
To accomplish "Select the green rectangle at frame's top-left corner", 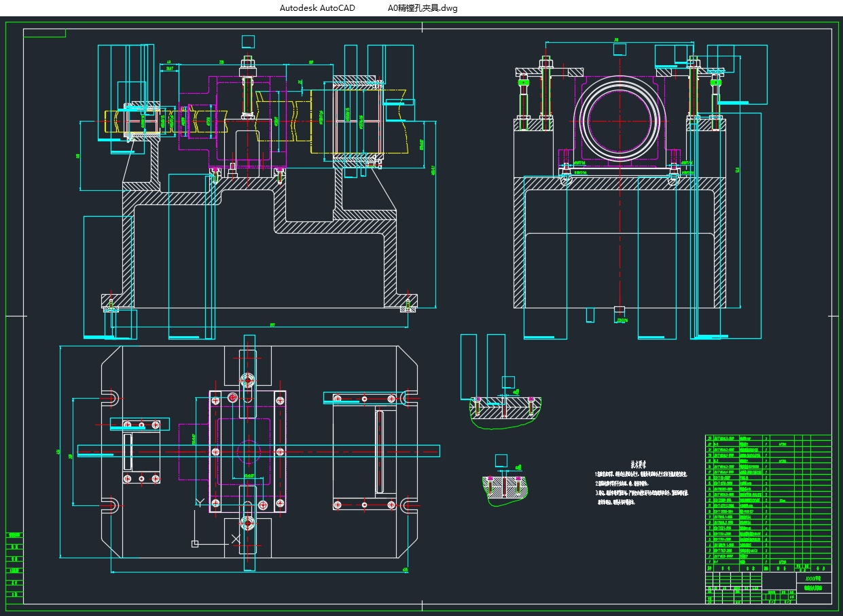I will click(45, 33).
